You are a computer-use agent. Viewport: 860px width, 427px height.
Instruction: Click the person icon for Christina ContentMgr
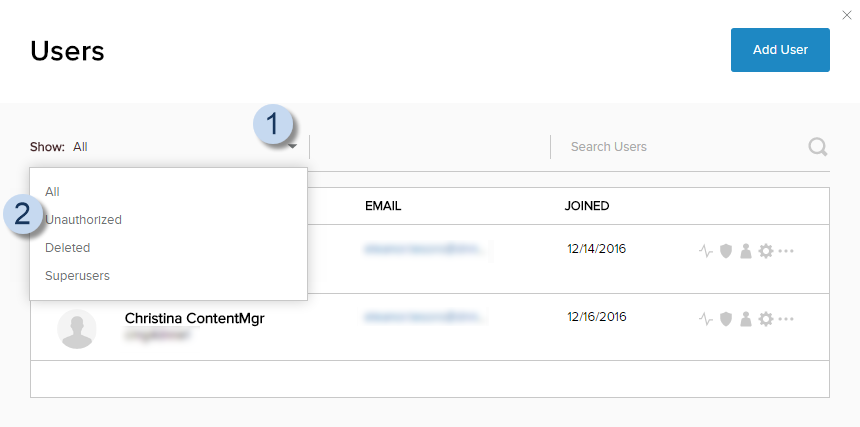[745, 319]
